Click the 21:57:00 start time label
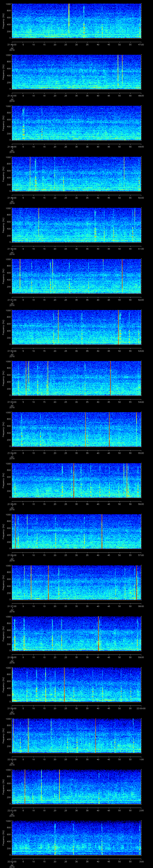This screenshot has width=153, height=868. click(x=12, y=606)
